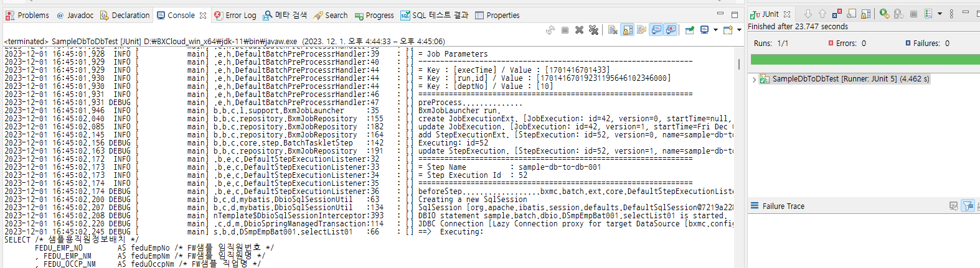Click Show Next Failure arrow in JUnit

(808, 14)
